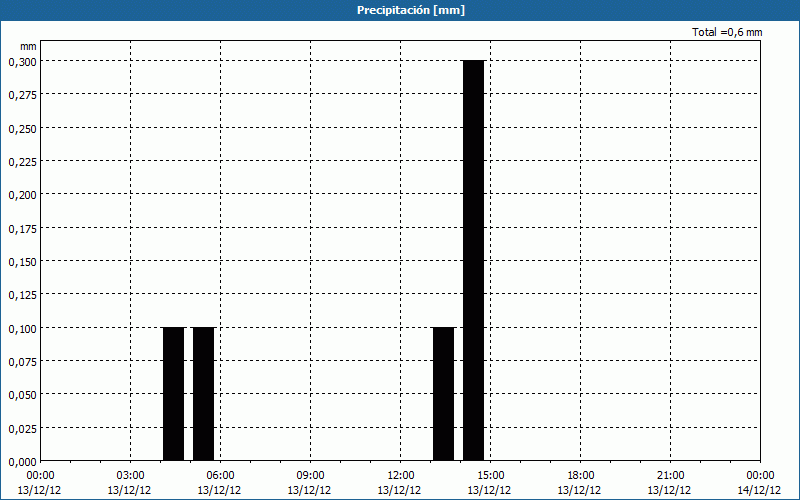800x500 pixels.
Task: Select the 0,100 y-axis label
Action: tap(22, 329)
